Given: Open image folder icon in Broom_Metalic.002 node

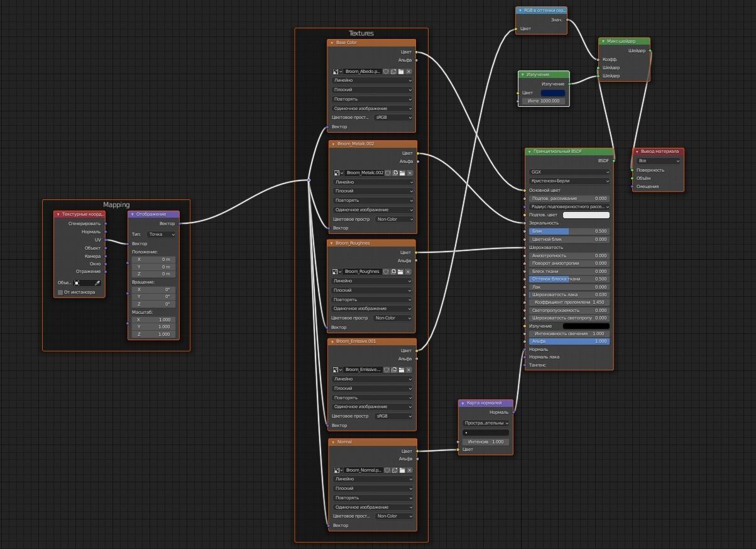Looking at the screenshot, I should pos(403,173).
